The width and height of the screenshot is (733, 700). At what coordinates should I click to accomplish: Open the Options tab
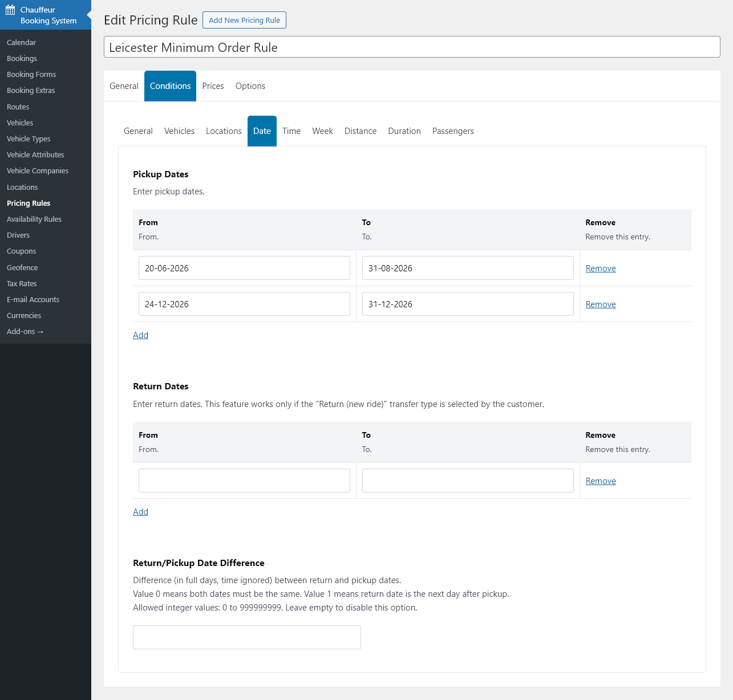click(x=250, y=86)
